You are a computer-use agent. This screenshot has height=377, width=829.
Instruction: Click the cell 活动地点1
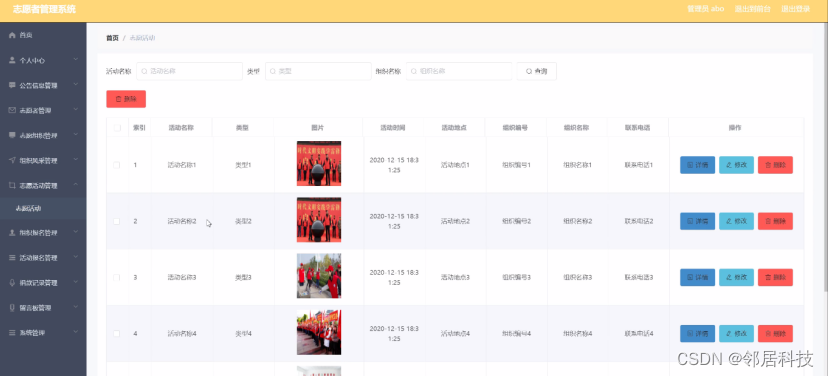coord(455,165)
